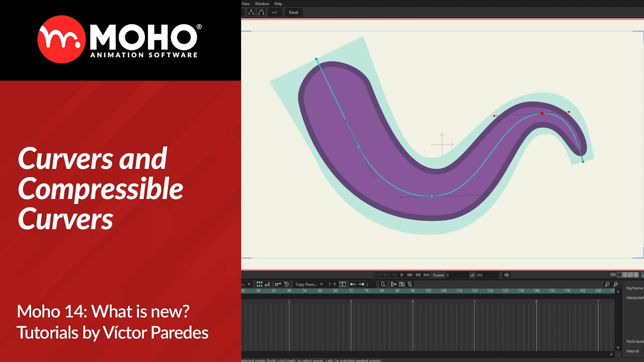Image resolution: width=644 pixels, height=362 pixels.
Task: Click the rewind to start playback button
Action: (378, 275)
